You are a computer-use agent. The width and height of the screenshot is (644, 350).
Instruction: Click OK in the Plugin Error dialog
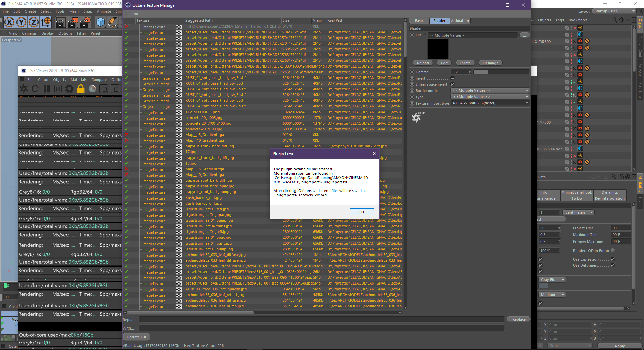coord(362,212)
